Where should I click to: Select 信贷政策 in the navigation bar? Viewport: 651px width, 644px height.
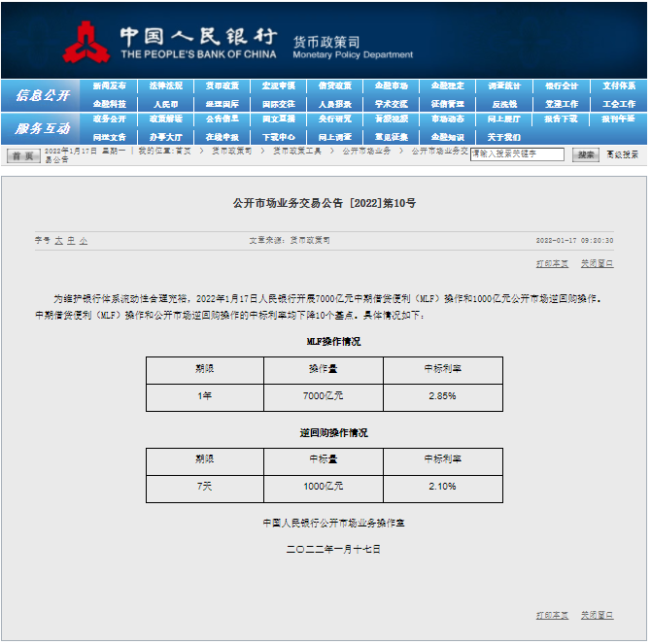pos(335,85)
